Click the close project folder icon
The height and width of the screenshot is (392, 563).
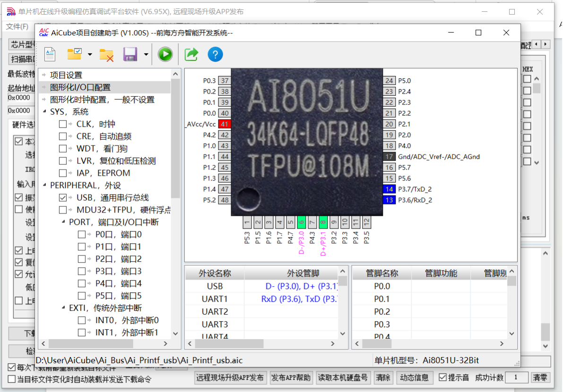(x=106, y=55)
